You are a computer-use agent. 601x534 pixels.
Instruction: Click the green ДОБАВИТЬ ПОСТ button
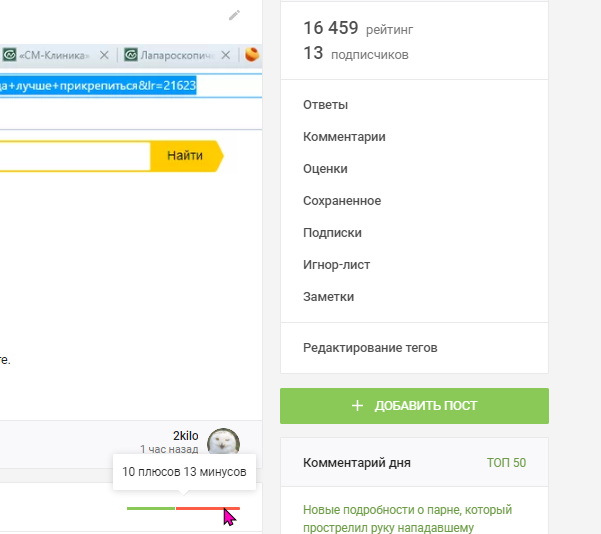414,406
